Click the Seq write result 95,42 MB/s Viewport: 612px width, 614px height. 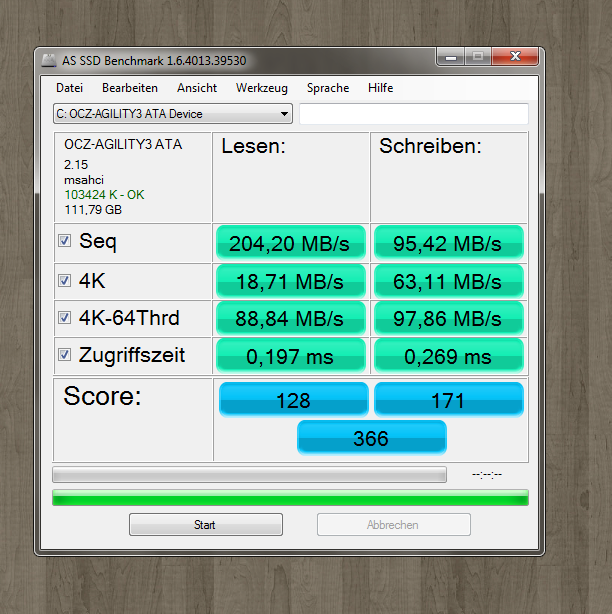pyautogui.click(x=449, y=243)
